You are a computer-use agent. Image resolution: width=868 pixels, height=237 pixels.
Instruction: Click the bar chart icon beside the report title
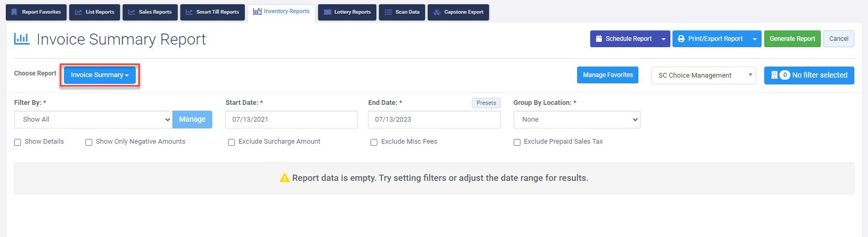coord(22,38)
